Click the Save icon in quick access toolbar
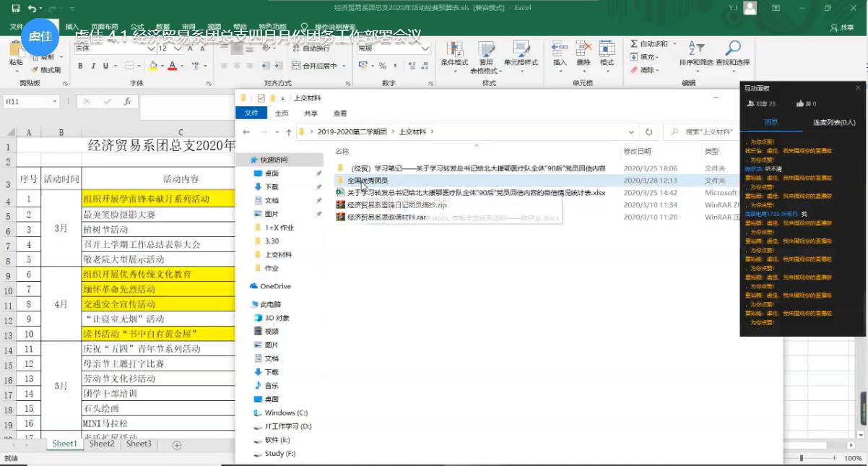868x466 pixels. (x=16, y=8)
